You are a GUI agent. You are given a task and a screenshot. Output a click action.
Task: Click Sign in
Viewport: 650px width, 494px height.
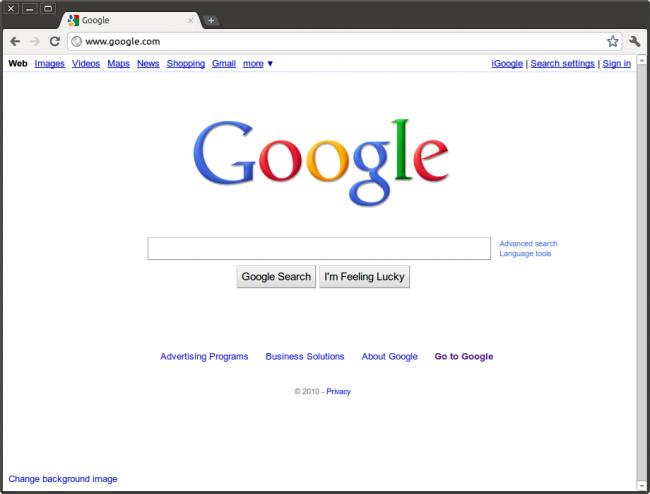616,63
